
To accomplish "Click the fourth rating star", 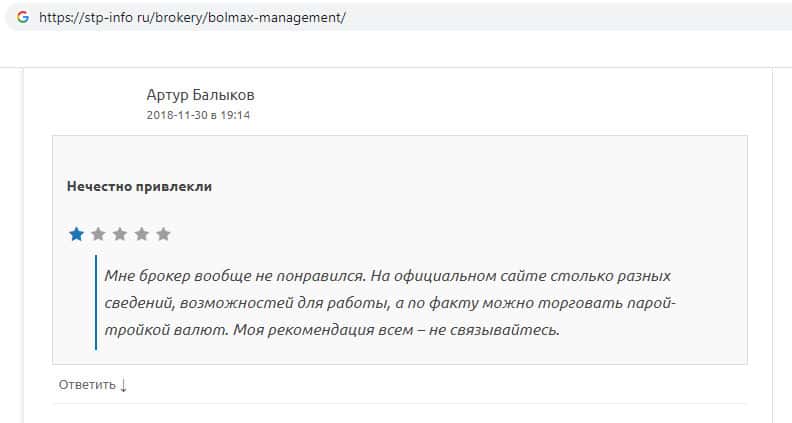I will 142,234.
